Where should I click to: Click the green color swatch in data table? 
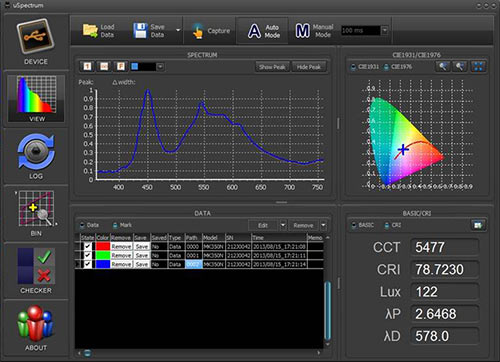click(103, 255)
